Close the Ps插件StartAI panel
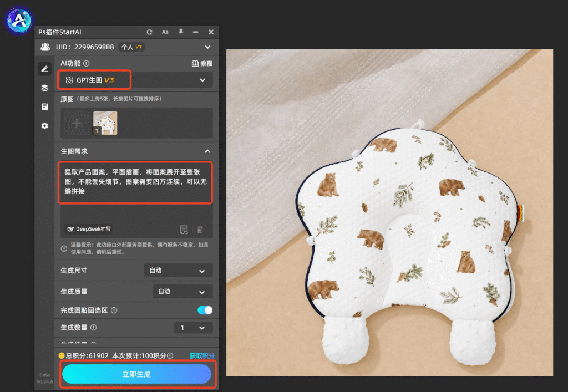Image resolution: width=568 pixels, height=392 pixels. 211,32
